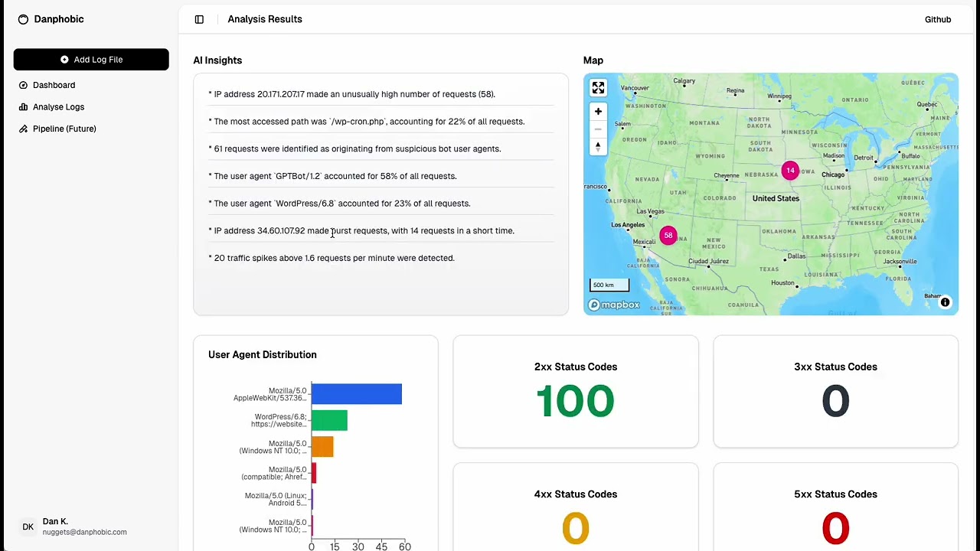Click insight about GPTBot/1.2 user agent

(x=332, y=176)
